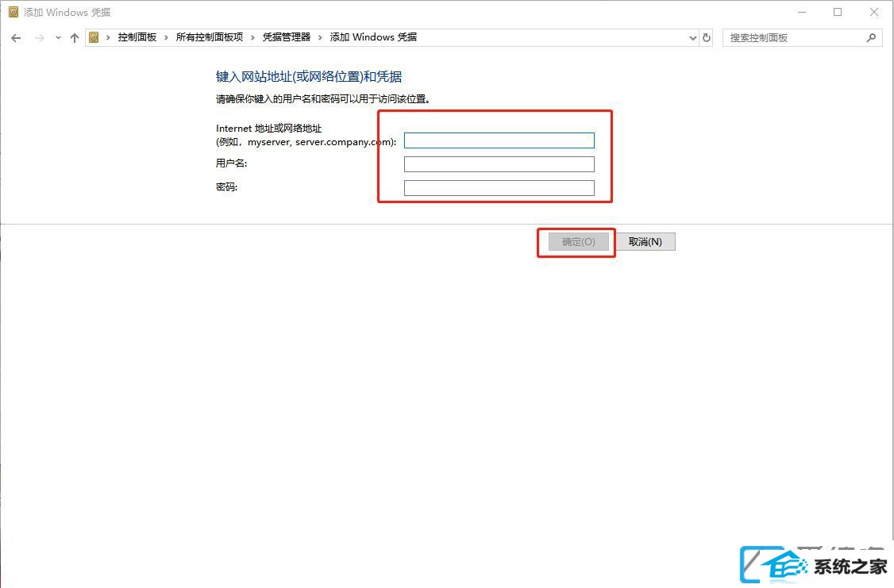Click the 取消(N) button
This screenshot has height=588, width=894.
[645, 241]
